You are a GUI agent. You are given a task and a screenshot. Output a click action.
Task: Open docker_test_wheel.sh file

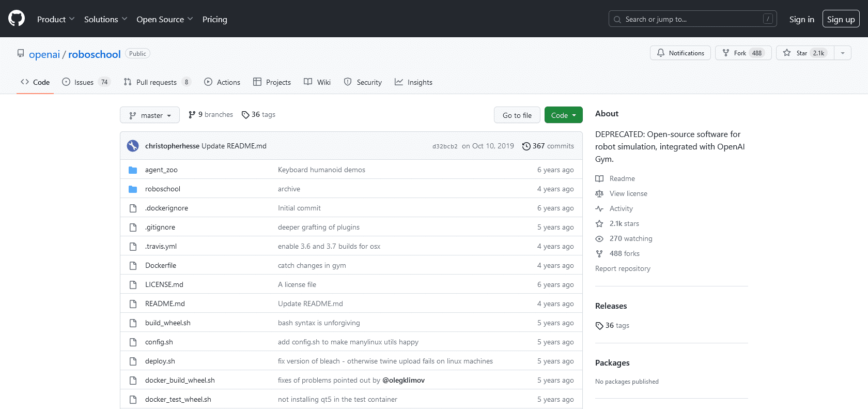178,399
